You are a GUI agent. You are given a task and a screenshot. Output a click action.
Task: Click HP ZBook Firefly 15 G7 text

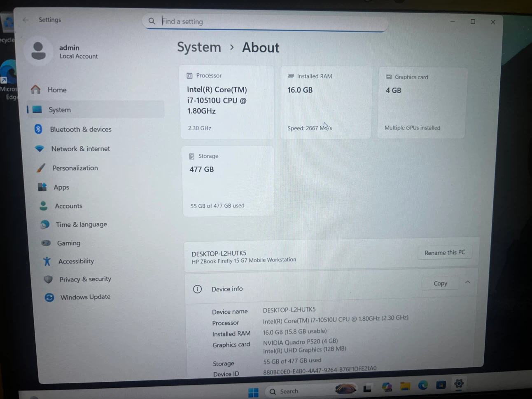[x=244, y=261]
